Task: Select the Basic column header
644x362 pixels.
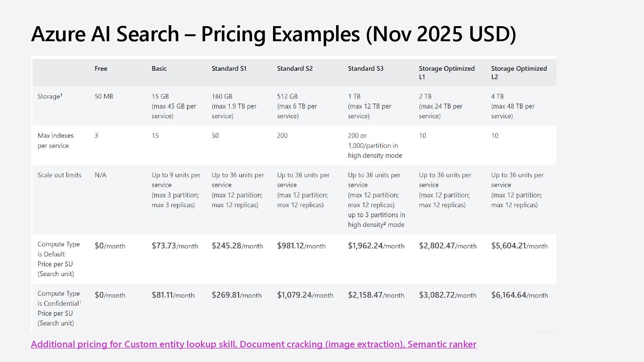Action: [159, 69]
